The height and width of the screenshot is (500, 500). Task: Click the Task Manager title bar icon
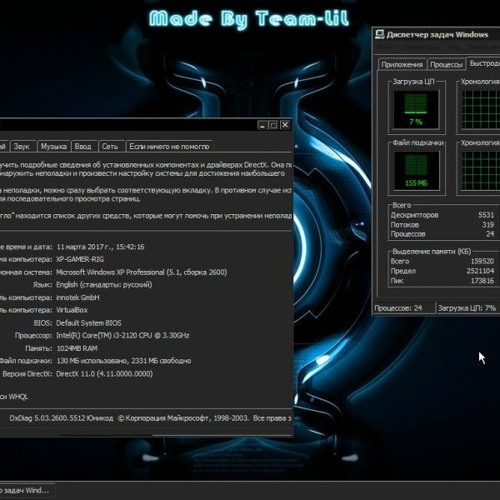[x=379, y=34]
